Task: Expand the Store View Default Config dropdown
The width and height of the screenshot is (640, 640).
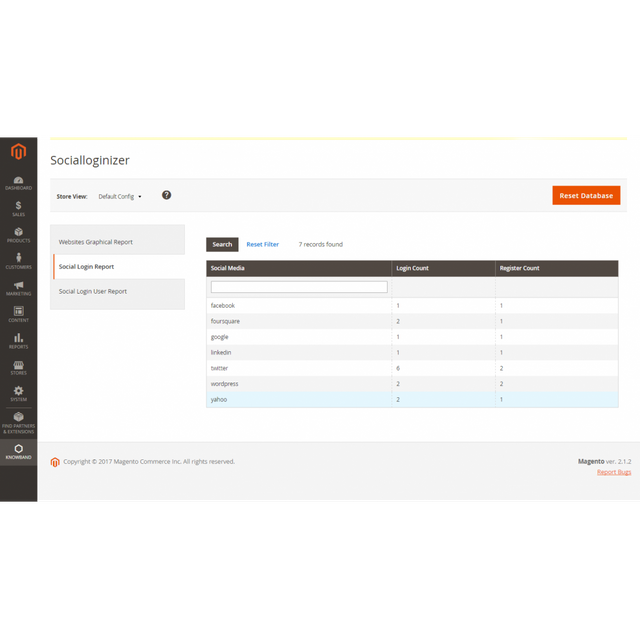Action: point(120,196)
